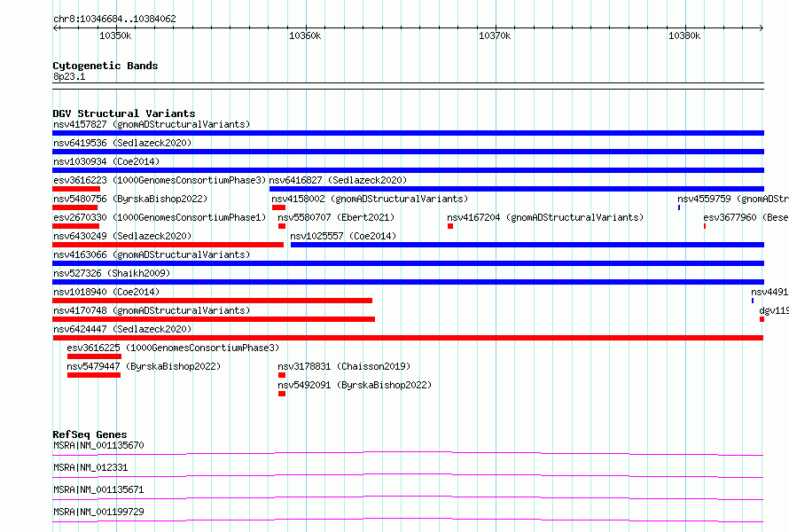Click the full-width red bar of nsv6424447
789x532 pixels.
pyautogui.click(x=408, y=338)
